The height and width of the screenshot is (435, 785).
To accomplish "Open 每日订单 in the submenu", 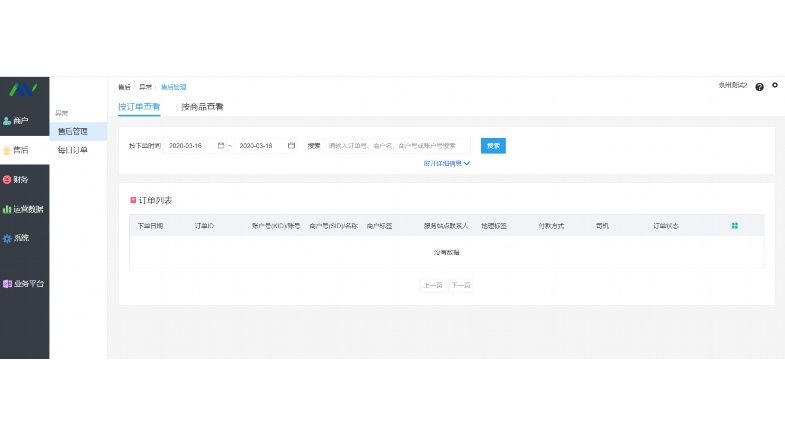I will tap(78, 150).
